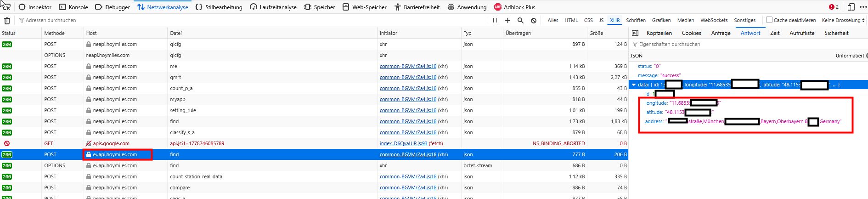
Task: Toggle the Alles request filter
Action: (553, 20)
